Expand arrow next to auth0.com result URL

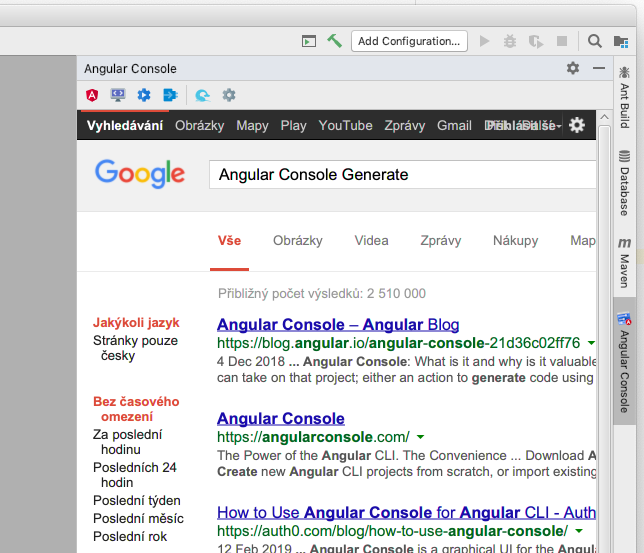coord(579,531)
